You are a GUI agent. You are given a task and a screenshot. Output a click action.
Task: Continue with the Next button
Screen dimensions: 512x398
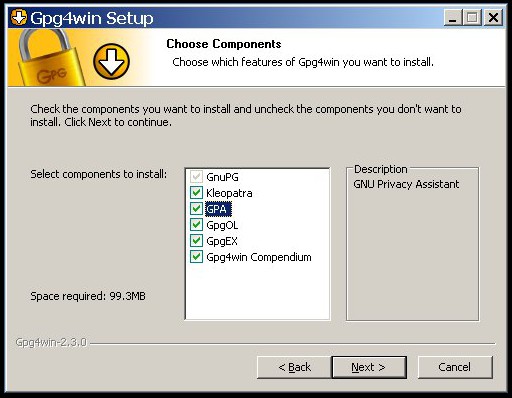tap(369, 367)
